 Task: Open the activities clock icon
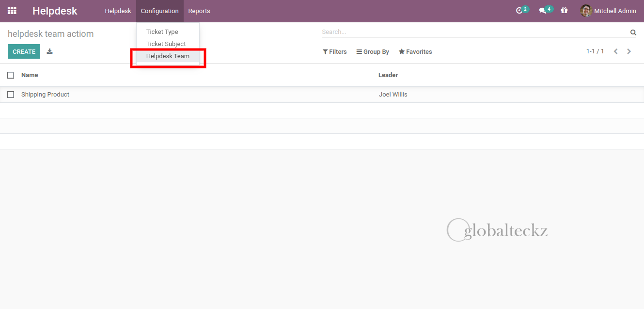pos(519,11)
